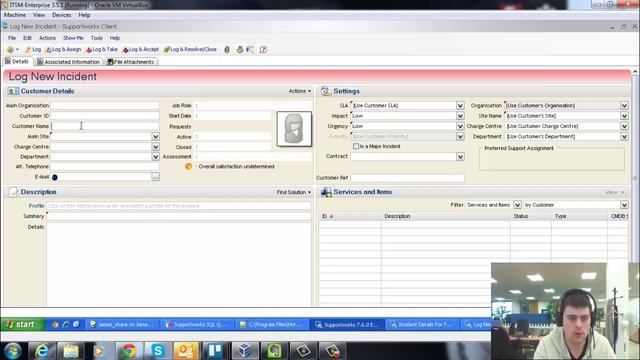The width and height of the screenshot is (640, 360).
Task: Open the Tools menu
Action: pos(97,38)
